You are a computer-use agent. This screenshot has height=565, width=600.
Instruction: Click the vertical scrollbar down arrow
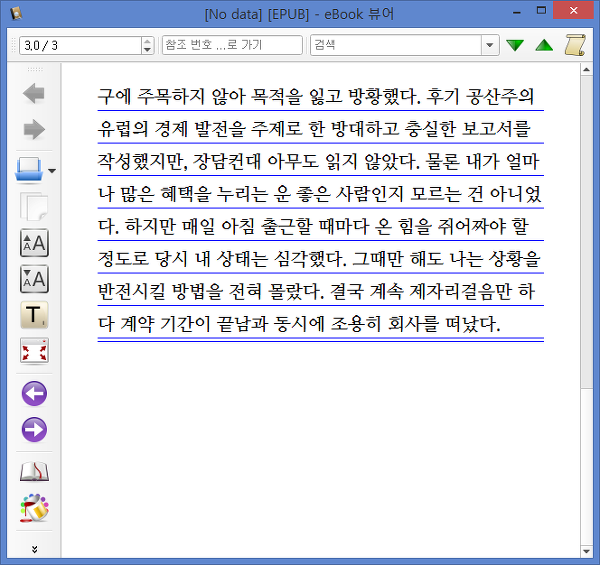(586, 551)
